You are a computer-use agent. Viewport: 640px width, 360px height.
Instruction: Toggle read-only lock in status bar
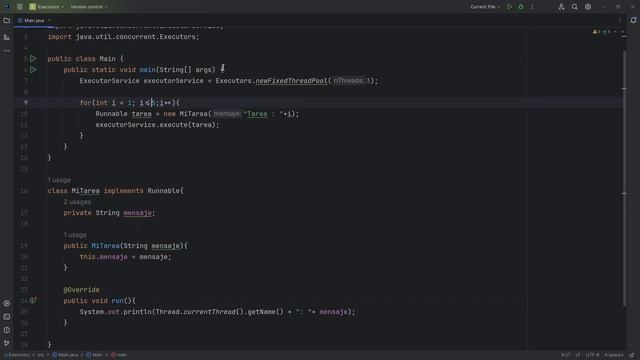[x=632, y=355]
